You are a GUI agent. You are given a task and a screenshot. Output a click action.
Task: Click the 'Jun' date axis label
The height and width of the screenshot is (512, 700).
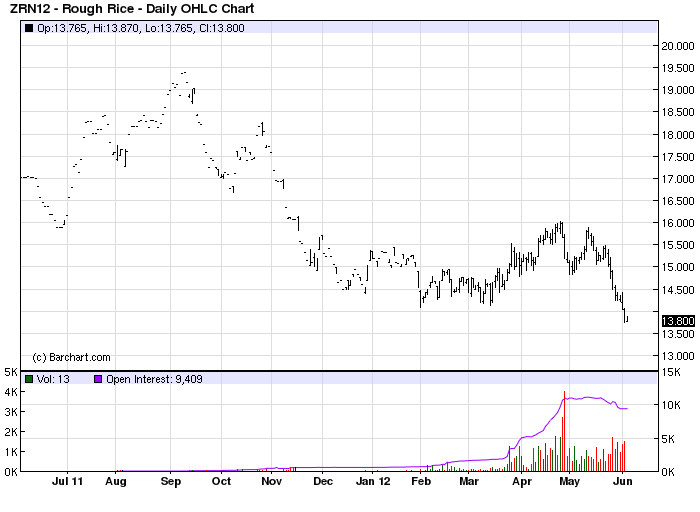tap(623, 481)
